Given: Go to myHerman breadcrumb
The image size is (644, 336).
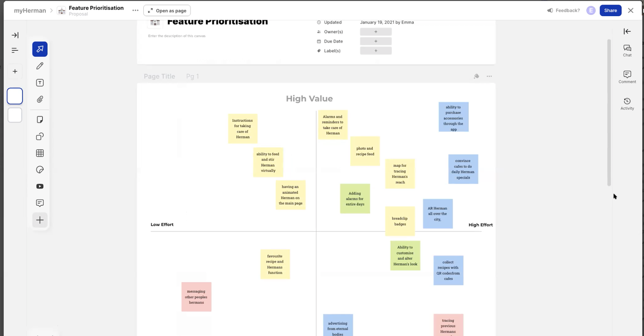Looking at the screenshot, I should [30, 10].
